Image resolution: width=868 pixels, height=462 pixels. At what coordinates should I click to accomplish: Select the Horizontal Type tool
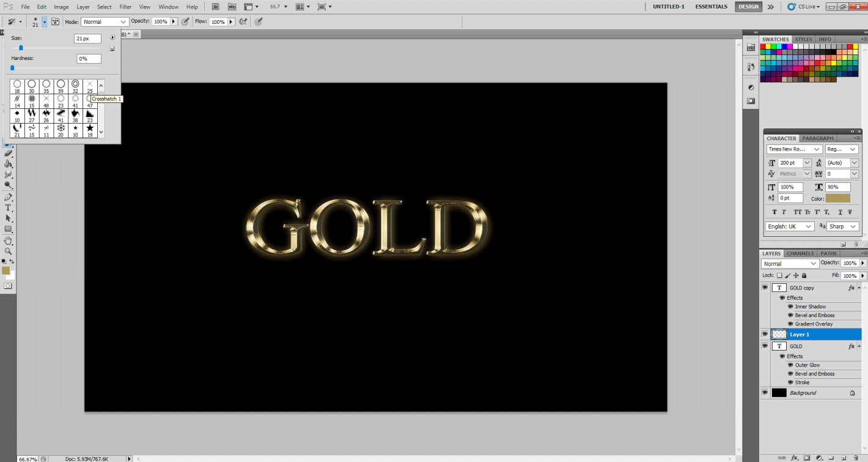(x=8, y=208)
